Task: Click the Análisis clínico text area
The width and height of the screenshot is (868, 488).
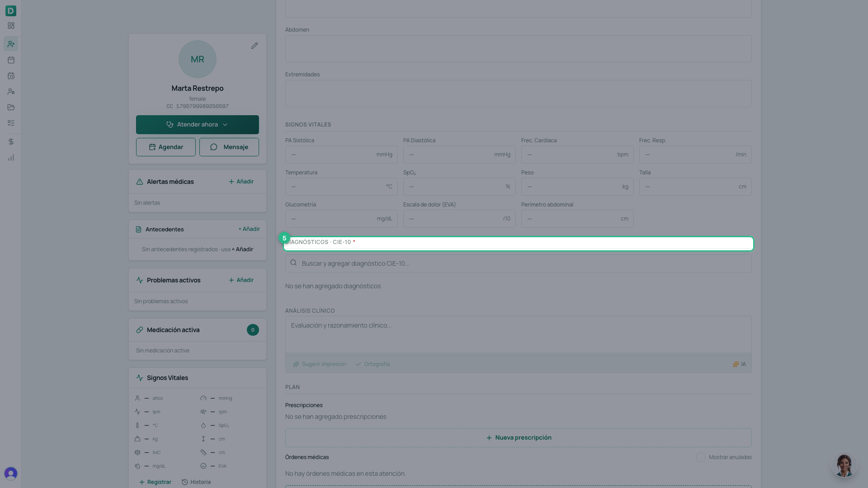Action: point(518,334)
